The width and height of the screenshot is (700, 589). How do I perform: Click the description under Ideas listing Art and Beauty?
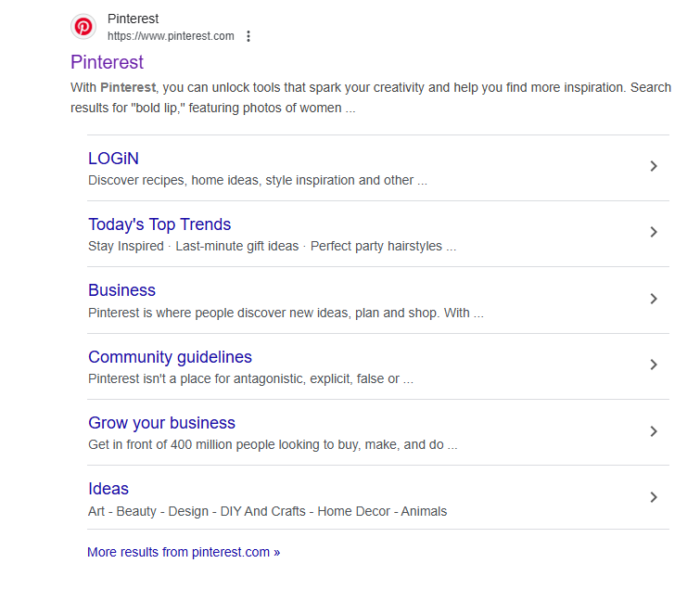pos(267,511)
